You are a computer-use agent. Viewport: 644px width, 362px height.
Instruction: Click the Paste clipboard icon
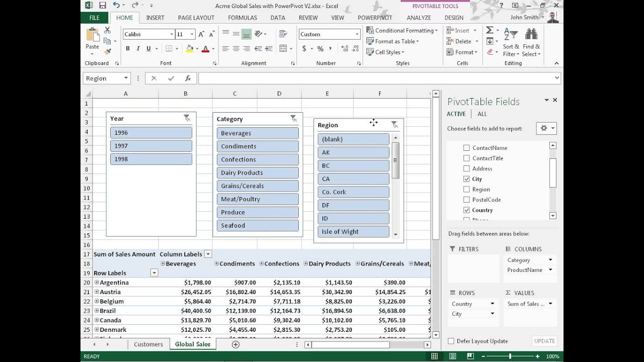(93, 35)
